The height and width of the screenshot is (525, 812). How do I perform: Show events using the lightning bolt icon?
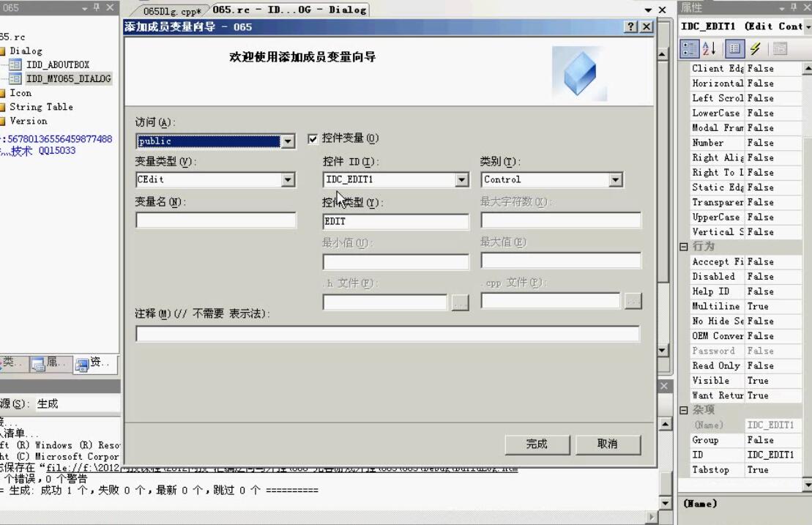point(754,48)
